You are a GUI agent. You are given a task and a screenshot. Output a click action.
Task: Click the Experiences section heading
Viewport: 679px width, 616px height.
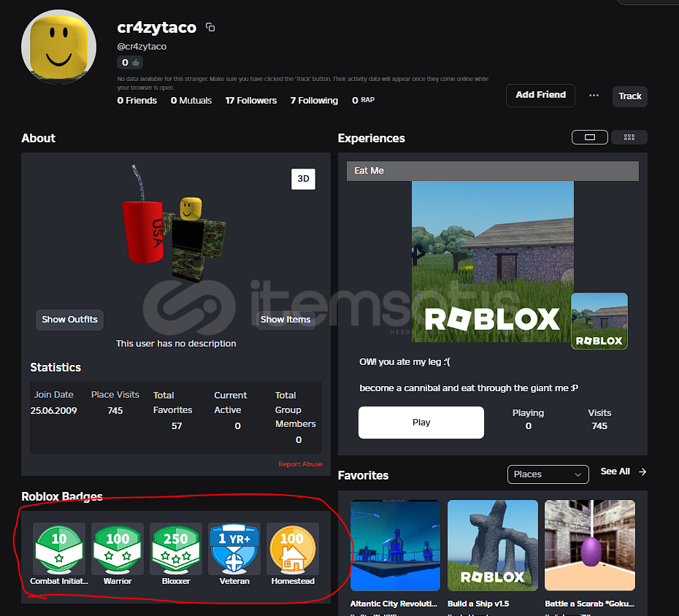pyautogui.click(x=371, y=138)
